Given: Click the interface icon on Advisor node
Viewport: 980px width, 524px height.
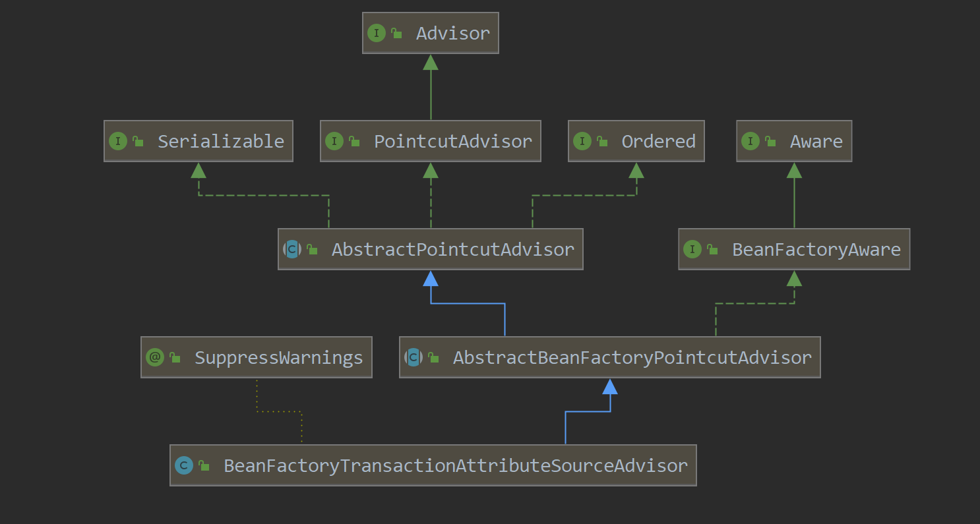Looking at the screenshot, I should [x=377, y=34].
